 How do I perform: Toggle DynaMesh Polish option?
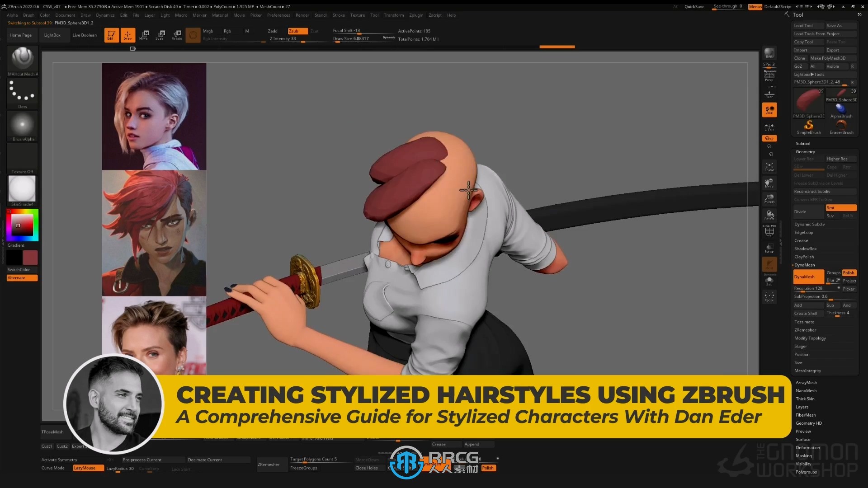click(x=849, y=273)
